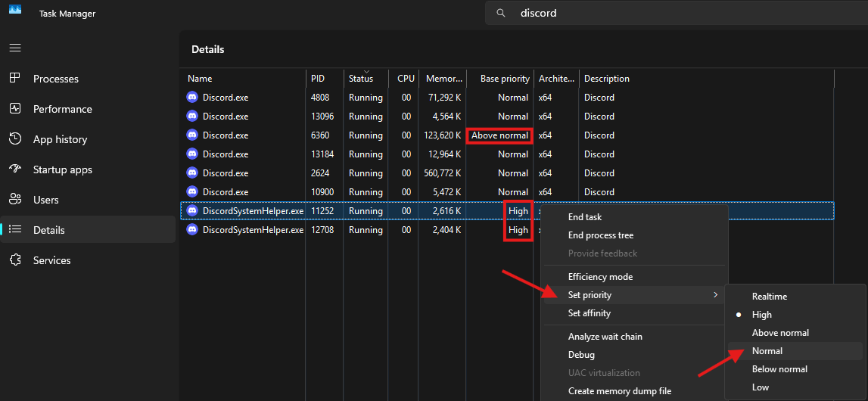Click Discord icon of PID 4808 row
Screen dimensions: 868x401
click(192, 98)
